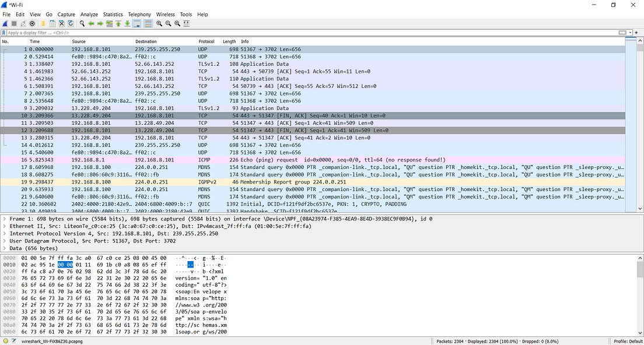Jump to the last packet
This screenshot has height=345, width=644.
tap(127, 24)
